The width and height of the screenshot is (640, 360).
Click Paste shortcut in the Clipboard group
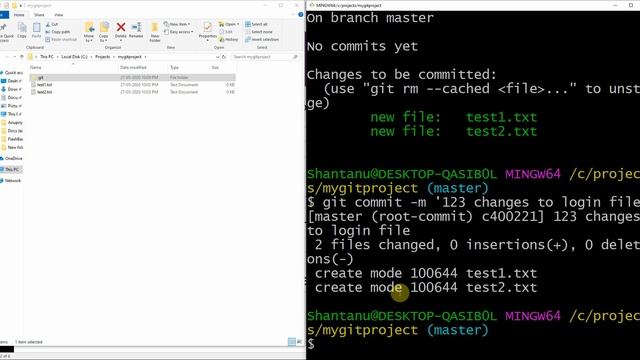pos(61,40)
